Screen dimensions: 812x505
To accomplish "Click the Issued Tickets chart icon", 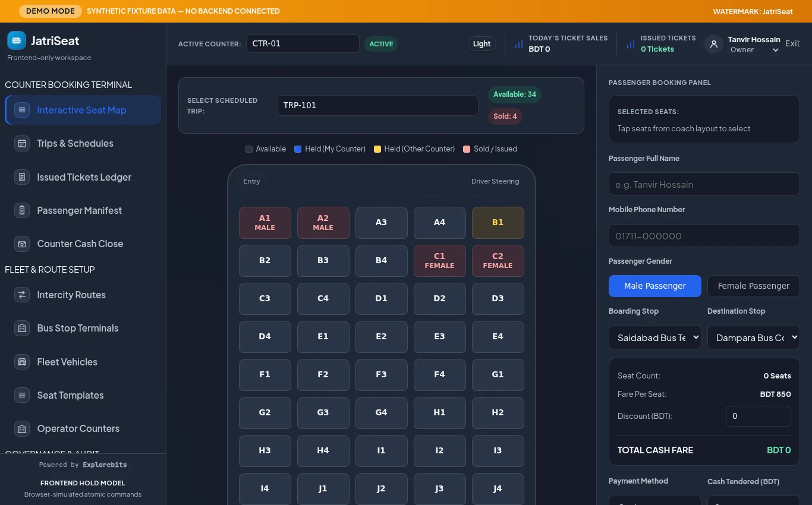I will point(631,43).
